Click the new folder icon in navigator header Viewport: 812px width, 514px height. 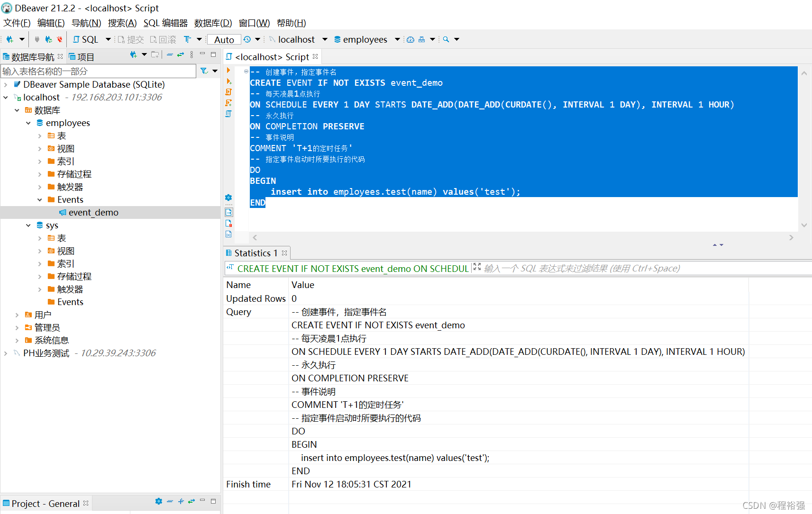pos(155,55)
